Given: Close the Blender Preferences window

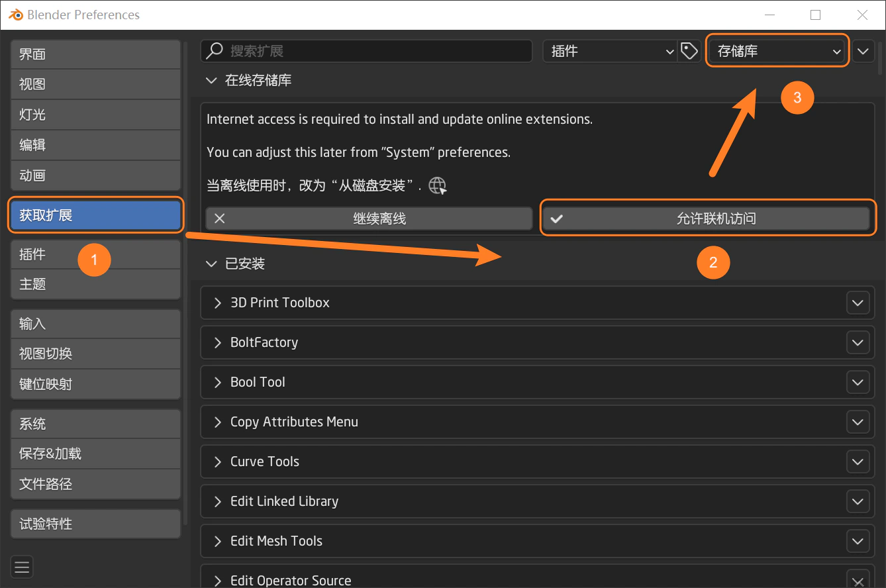Looking at the screenshot, I should click(862, 15).
